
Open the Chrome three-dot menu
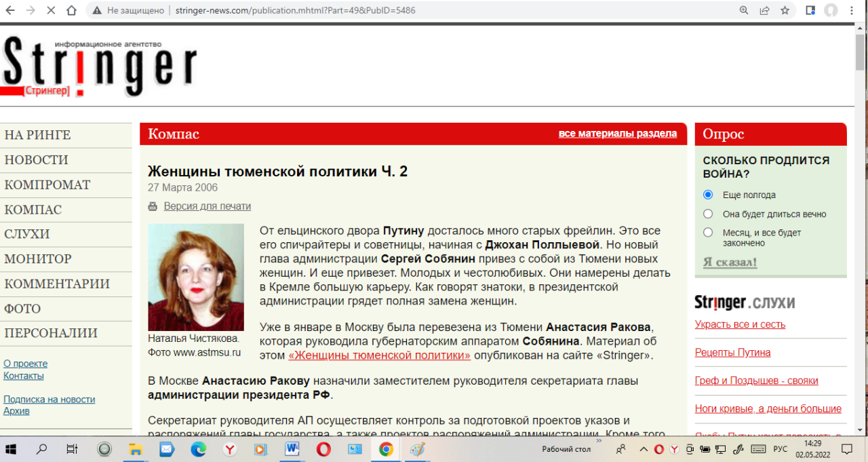(853, 10)
